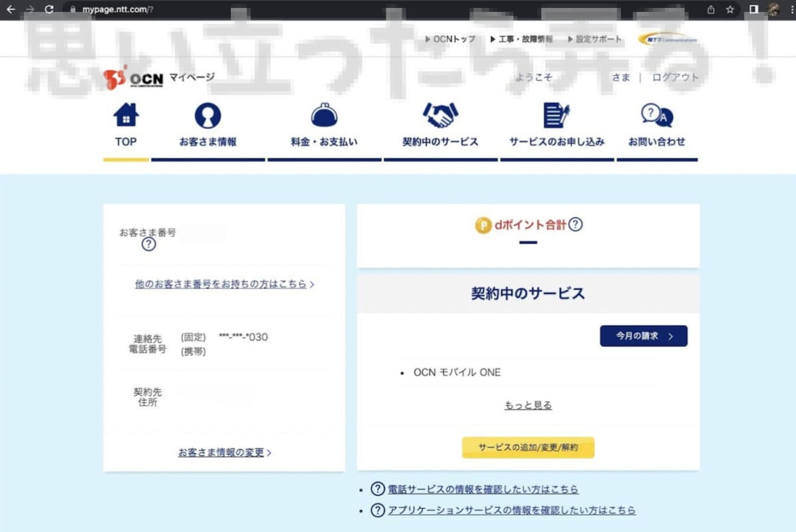Reload the page with refresh icon
The image size is (796, 532).
tap(49, 9)
